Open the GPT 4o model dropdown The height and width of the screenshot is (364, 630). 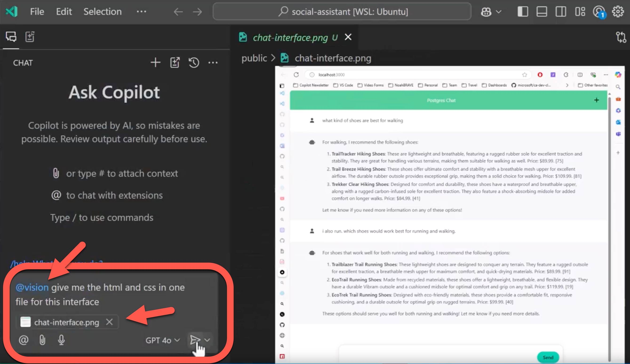coord(162,340)
